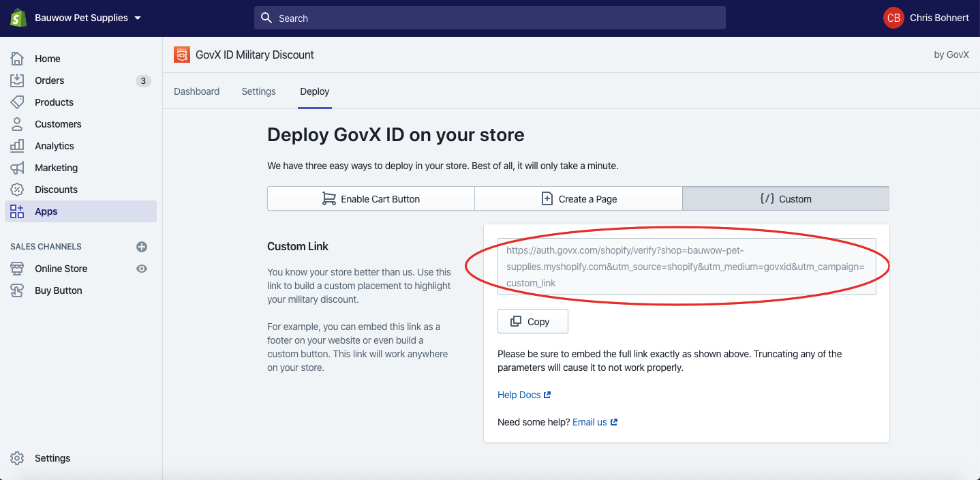Click the search magnifier icon
980x480 pixels.
[266, 18]
